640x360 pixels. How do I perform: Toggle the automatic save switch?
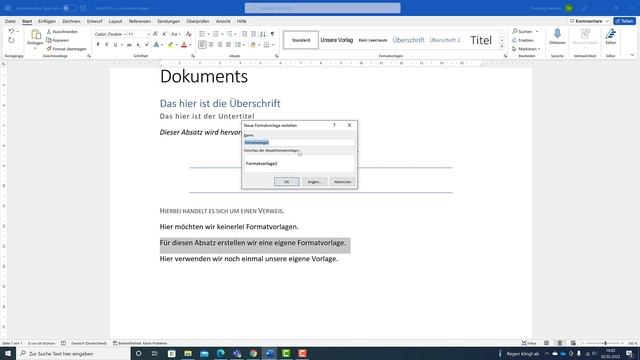69,8
